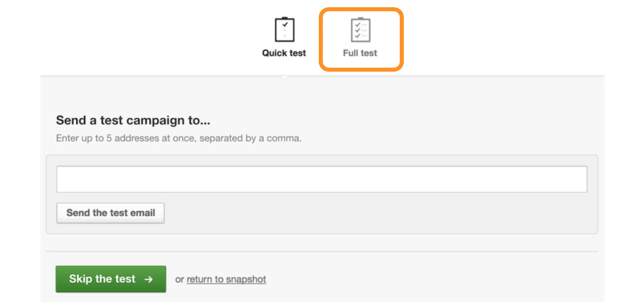
Task: Click the Send a test campaign to heading
Action: point(133,120)
